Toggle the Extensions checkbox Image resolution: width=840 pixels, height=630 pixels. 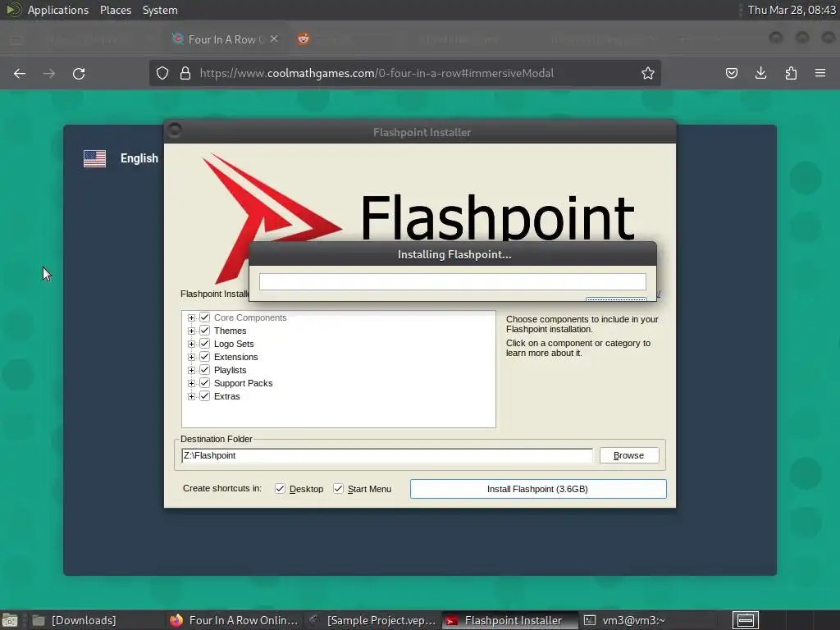[x=204, y=357]
